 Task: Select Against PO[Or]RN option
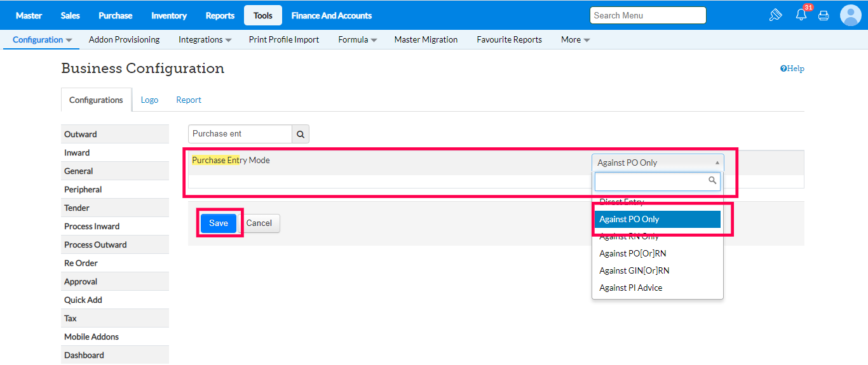tap(633, 253)
